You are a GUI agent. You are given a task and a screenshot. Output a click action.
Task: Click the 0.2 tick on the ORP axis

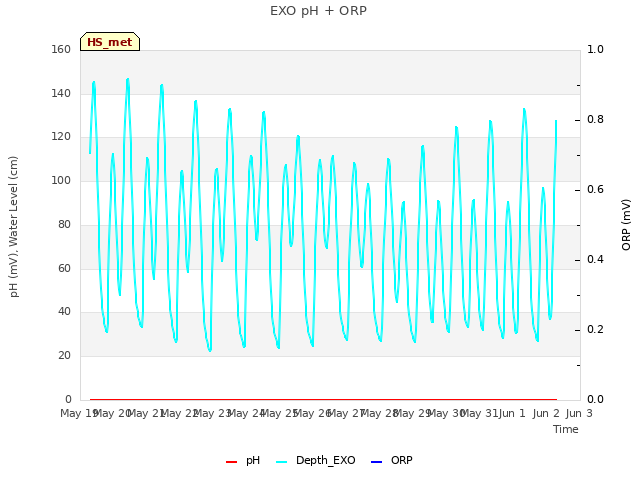tap(595, 329)
